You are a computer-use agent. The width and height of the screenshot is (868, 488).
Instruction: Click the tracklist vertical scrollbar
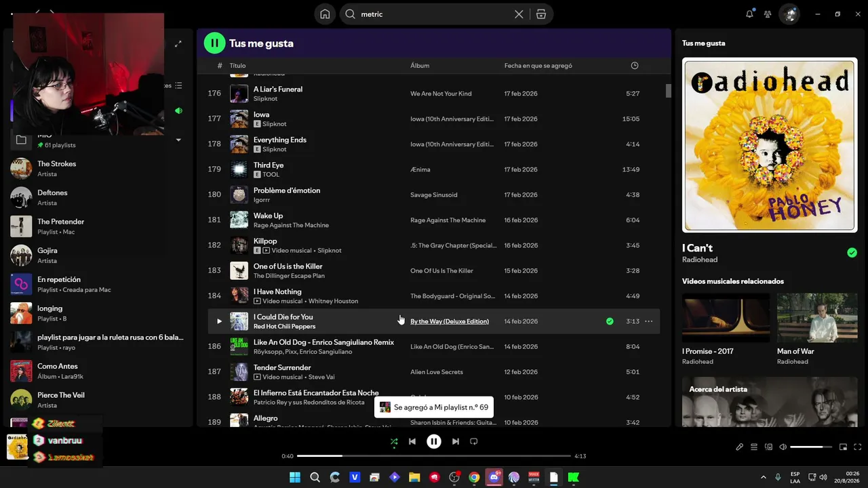[668, 91]
